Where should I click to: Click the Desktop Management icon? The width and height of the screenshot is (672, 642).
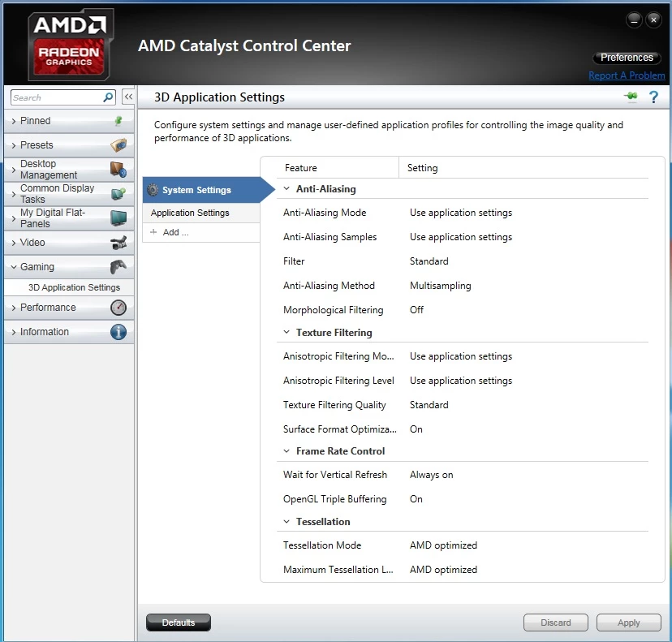[x=118, y=170]
